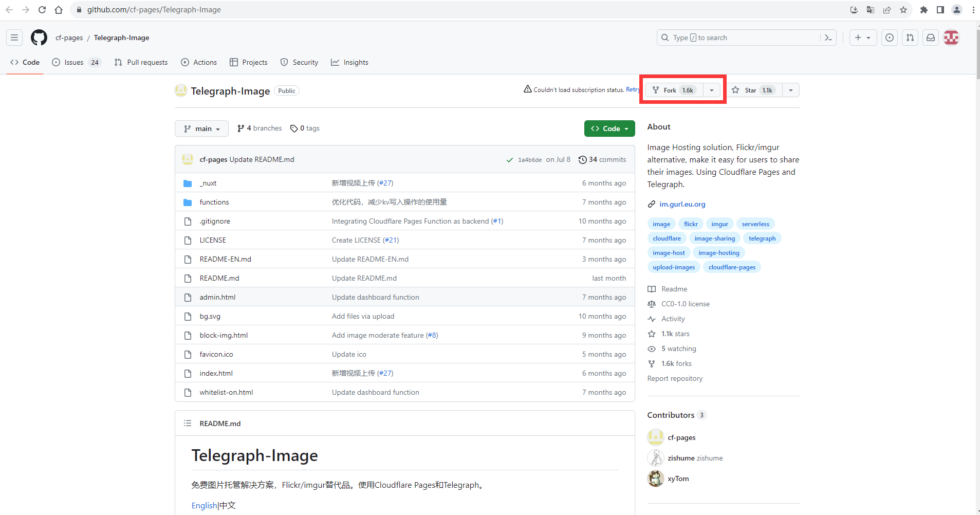Image resolution: width=980 pixels, height=515 pixels.
Task: Open the im.gurl.eu.org website link
Action: point(682,204)
